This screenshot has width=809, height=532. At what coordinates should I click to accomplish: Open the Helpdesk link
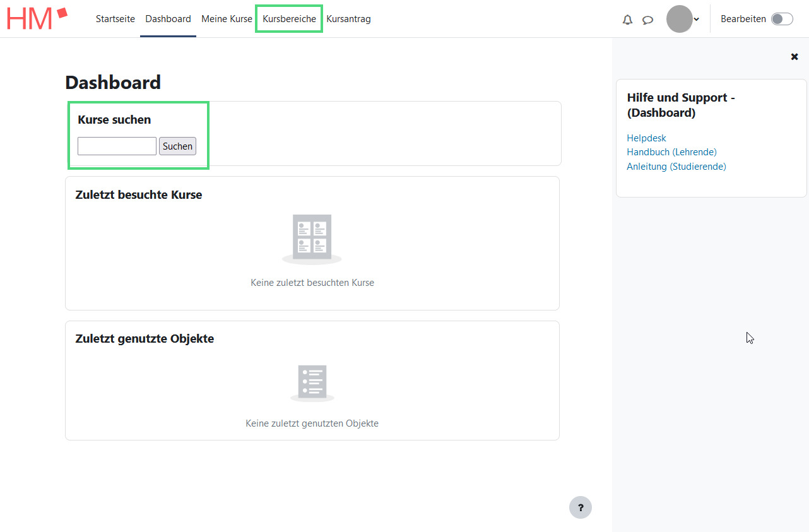[646, 138]
